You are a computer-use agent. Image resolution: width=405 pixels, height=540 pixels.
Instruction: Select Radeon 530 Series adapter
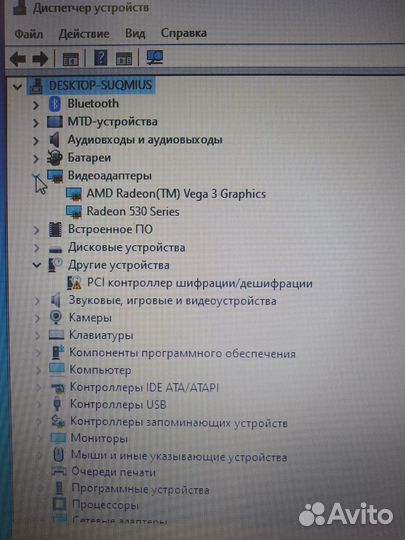(x=133, y=211)
